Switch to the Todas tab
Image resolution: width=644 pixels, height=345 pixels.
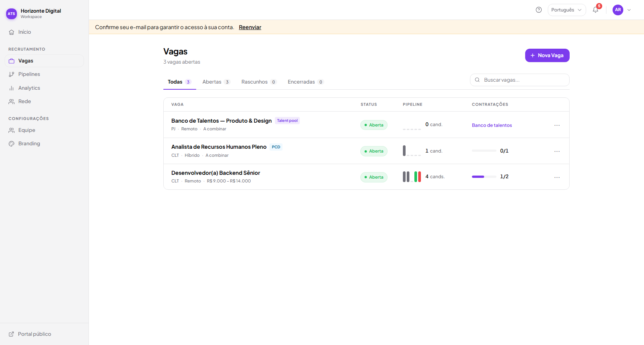179,82
